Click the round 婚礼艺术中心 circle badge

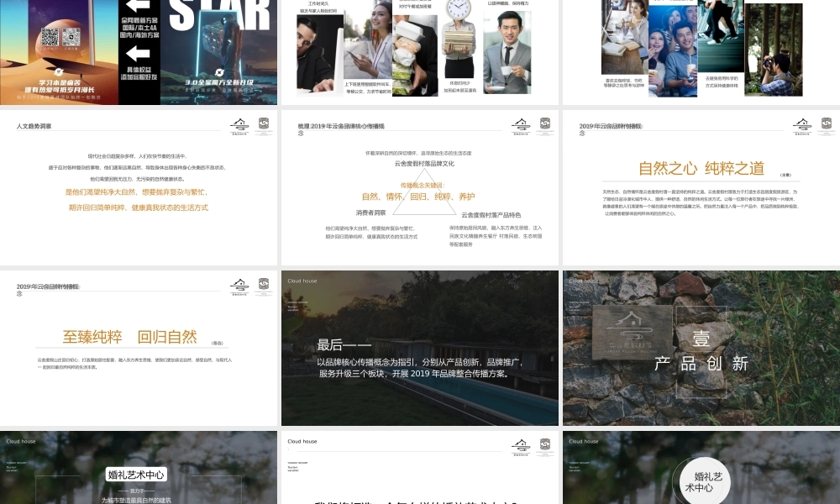pos(703,482)
